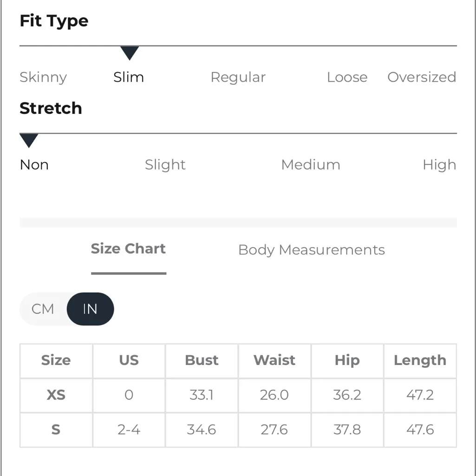Switch units to CM
This screenshot has width=476, height=476.
pos(43,309)
